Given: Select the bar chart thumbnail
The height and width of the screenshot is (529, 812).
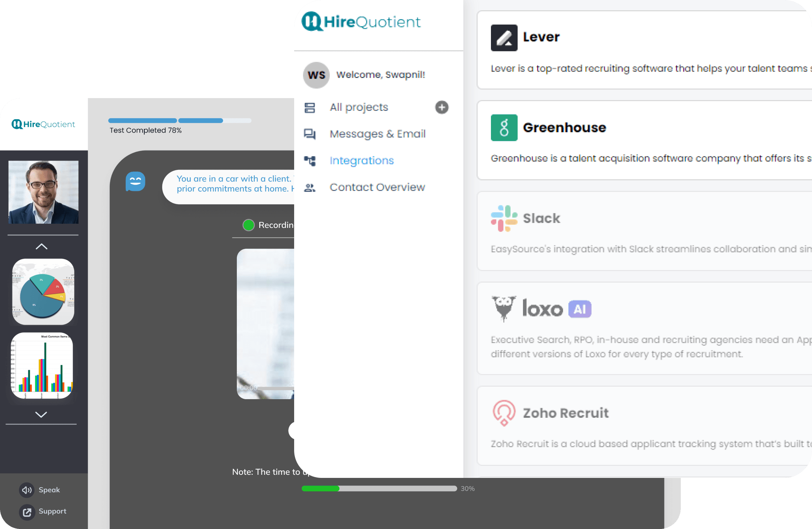Looking at the screenshot, I should pyautogui.click(x=42, y=366).
